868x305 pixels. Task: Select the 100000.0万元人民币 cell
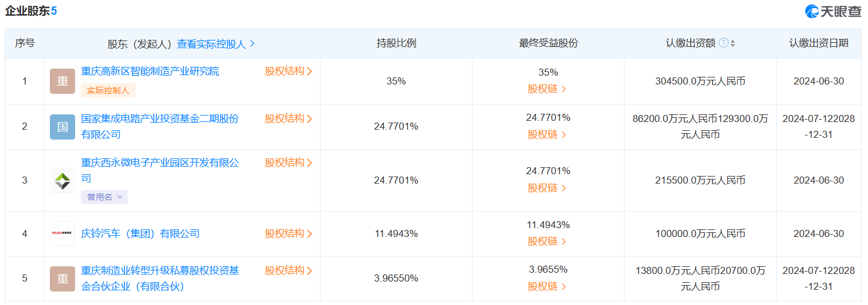[700, 233]
